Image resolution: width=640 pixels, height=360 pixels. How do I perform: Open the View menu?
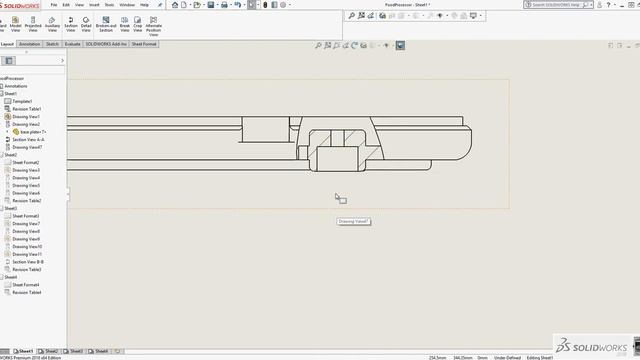pos(79,5)
